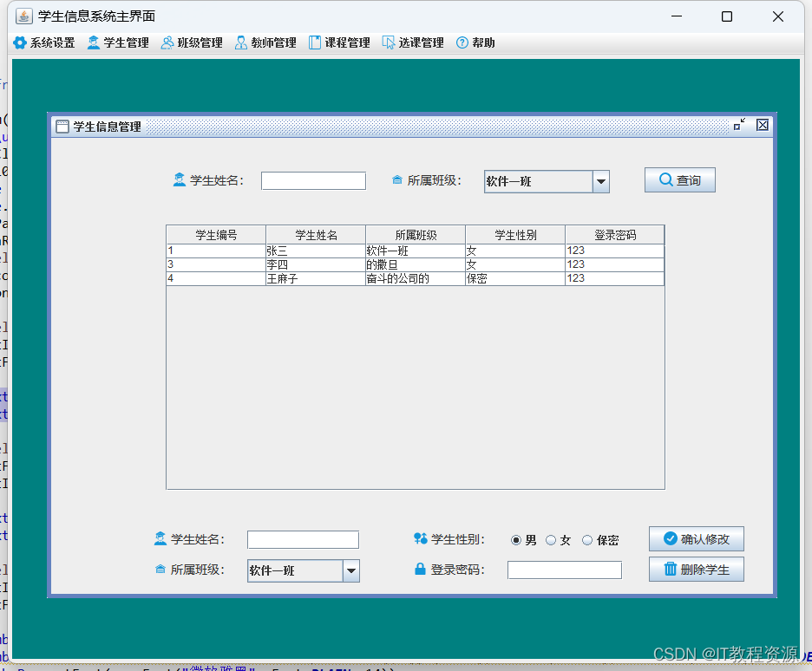Viewport: 812px width, 671px height.
Task: Open the 选课管理 menu
Action: [413, 42]
